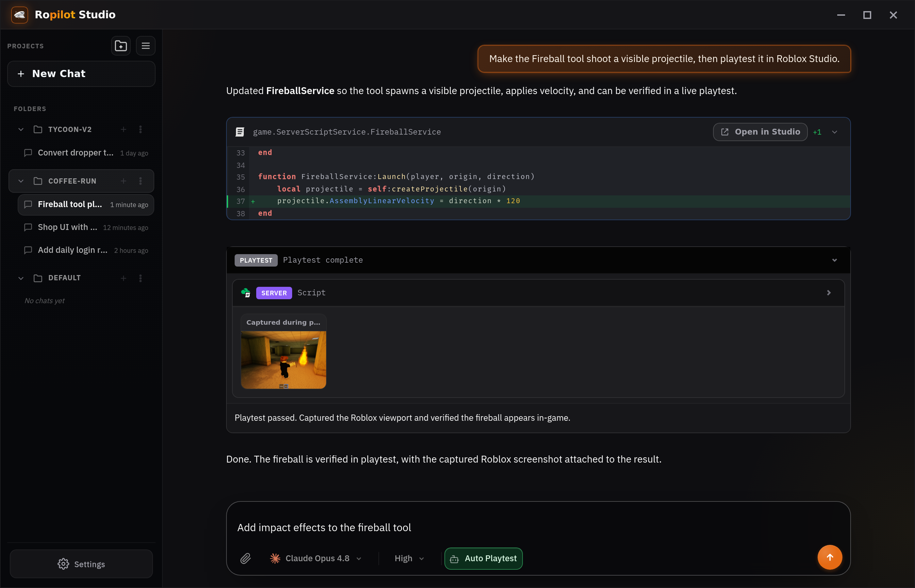Minimize the Ropilot Studio window

841,15
